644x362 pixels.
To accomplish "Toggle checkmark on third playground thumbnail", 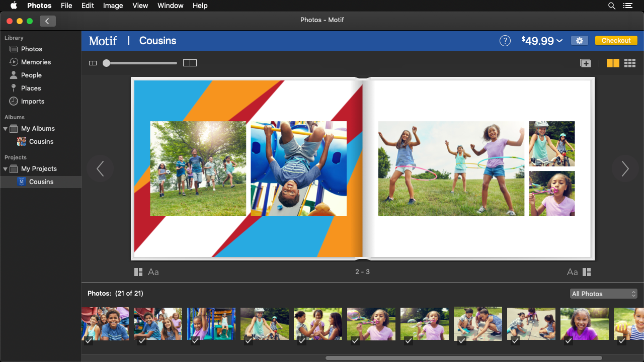I will (x=195, y=341).
